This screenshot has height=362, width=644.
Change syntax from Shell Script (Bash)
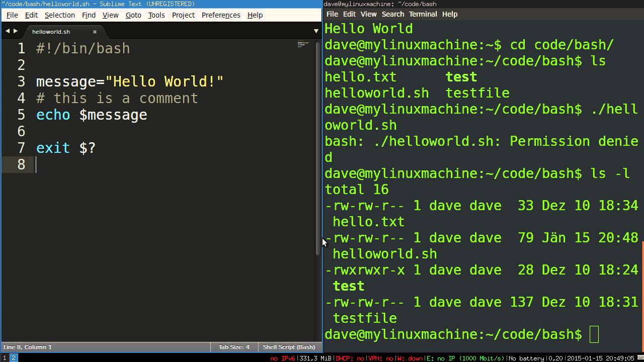point(289,347)
